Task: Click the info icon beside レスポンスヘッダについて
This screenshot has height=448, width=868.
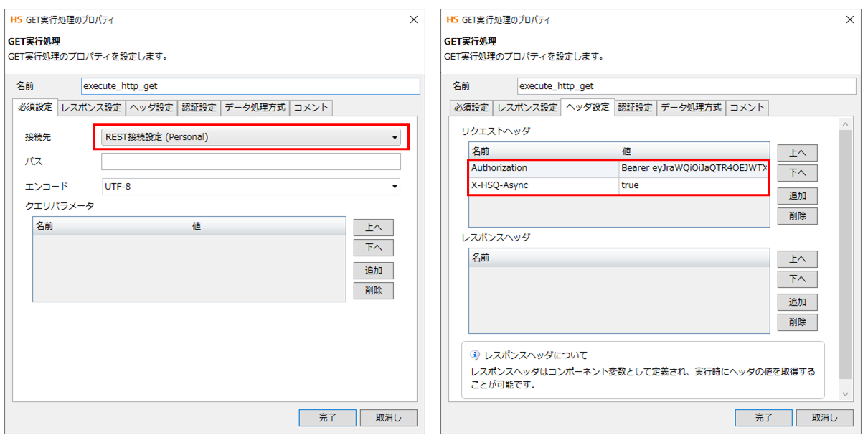Action: click(475, 355)
